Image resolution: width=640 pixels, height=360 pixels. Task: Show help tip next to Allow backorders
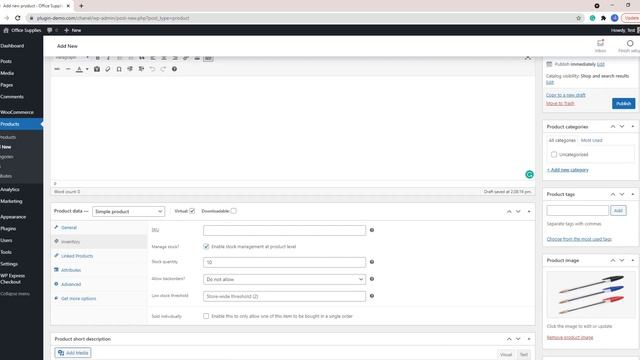point(372,279)
